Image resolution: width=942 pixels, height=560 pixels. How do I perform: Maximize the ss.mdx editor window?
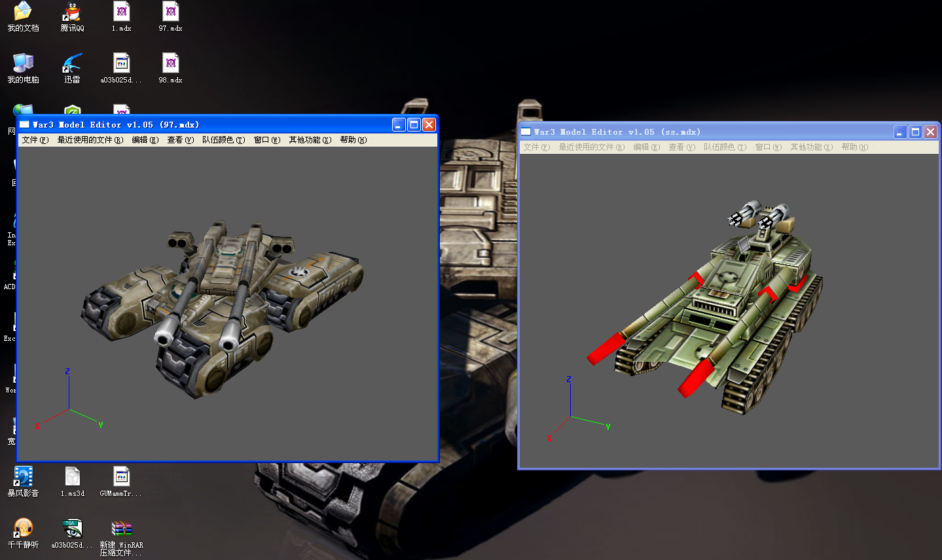(x=915, y=131)
